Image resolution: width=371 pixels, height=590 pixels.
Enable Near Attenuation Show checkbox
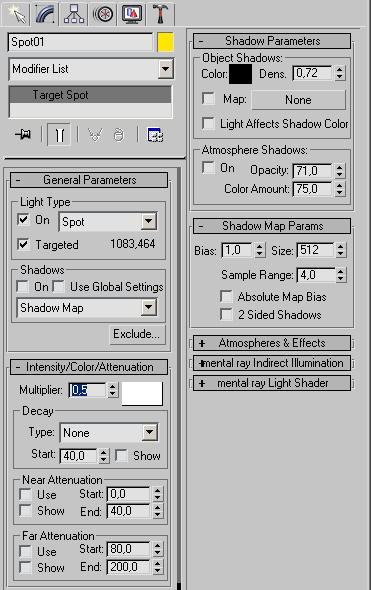25,510
